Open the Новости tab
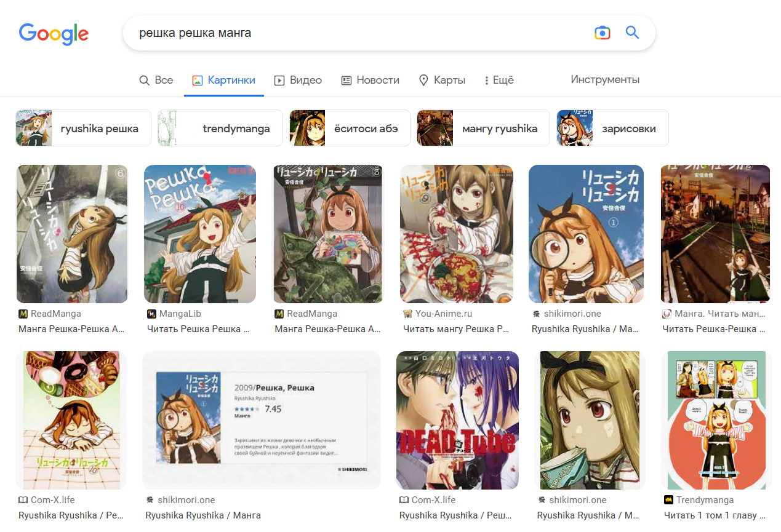 370,80
